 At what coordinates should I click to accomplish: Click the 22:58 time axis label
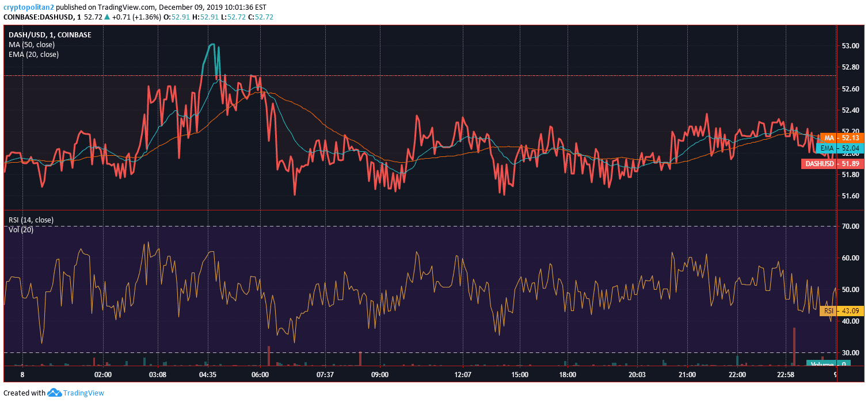coord(786,375)
